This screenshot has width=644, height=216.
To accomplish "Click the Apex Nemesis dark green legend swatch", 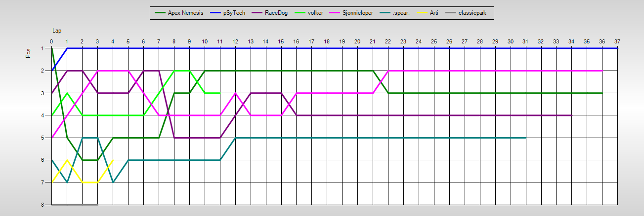I will [160, 13].
